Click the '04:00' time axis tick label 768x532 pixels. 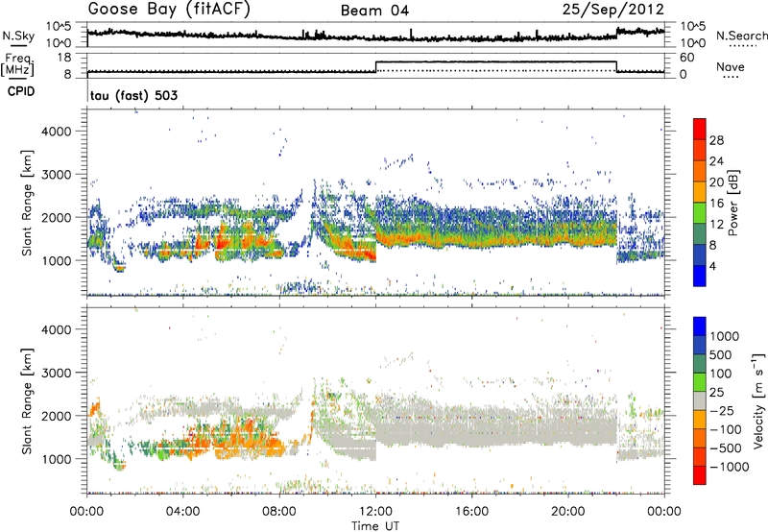tap(183, 512)
